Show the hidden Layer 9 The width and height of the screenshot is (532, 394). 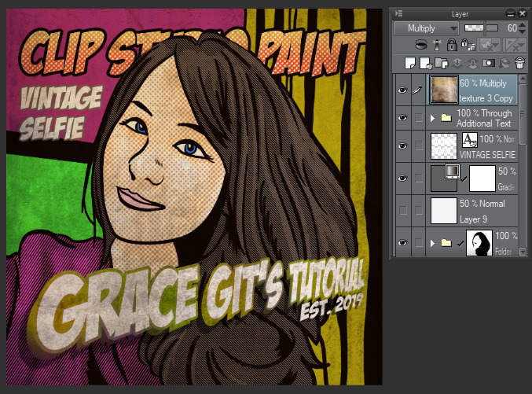[x=402, y=210]
